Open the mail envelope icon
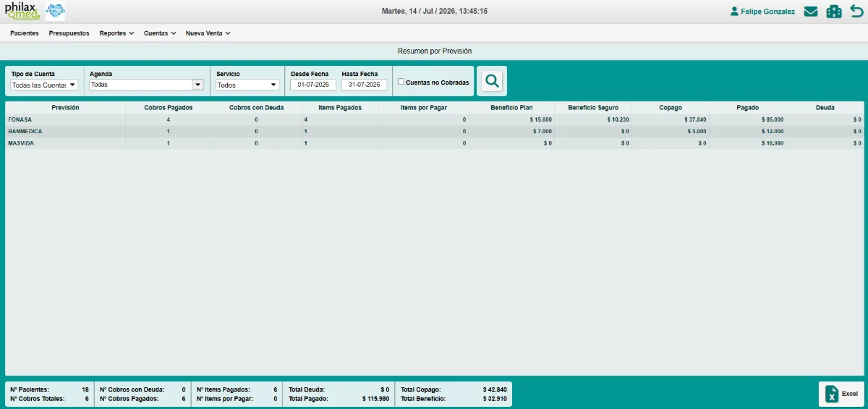 [x=811, y=12]
